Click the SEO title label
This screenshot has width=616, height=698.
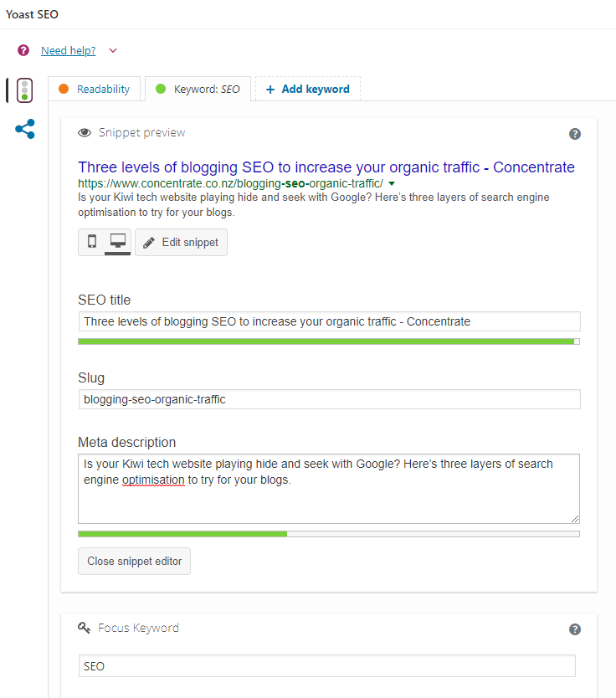[104, 300]
